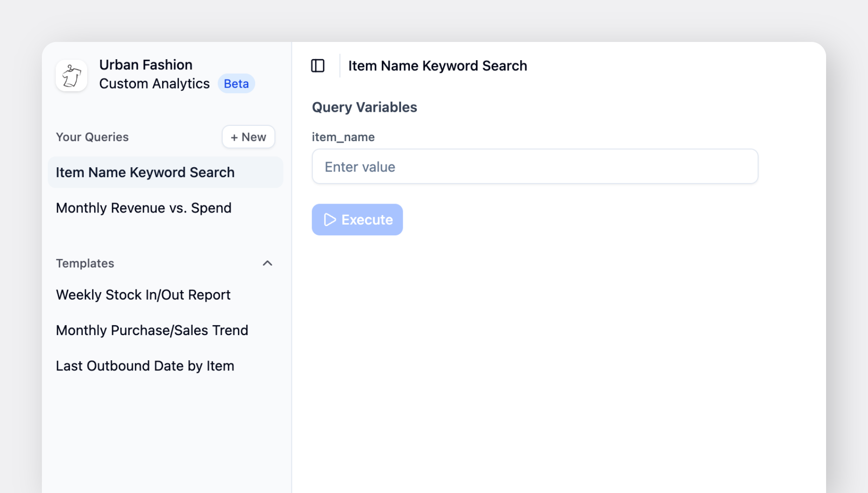Collapse the Templates section chevron

tap(267, 263)
